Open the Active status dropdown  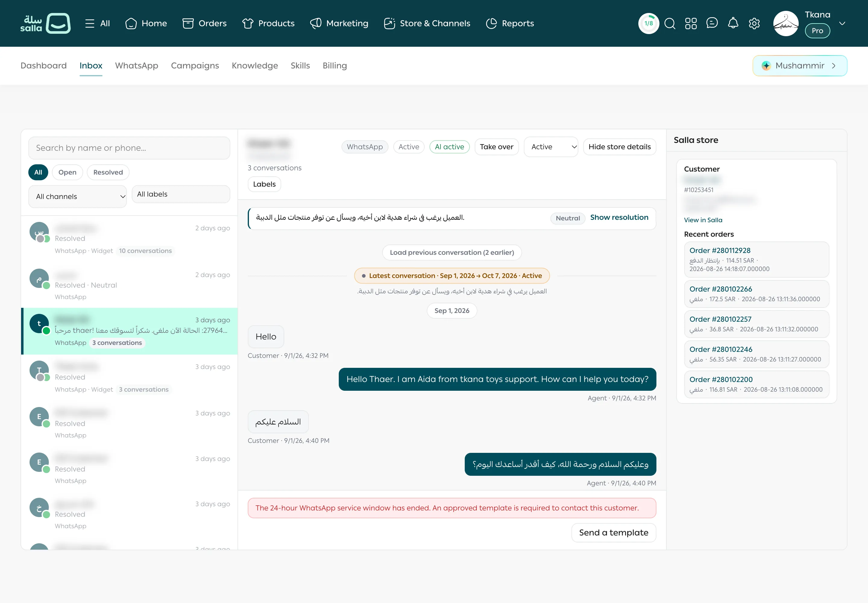coord(551,147)
